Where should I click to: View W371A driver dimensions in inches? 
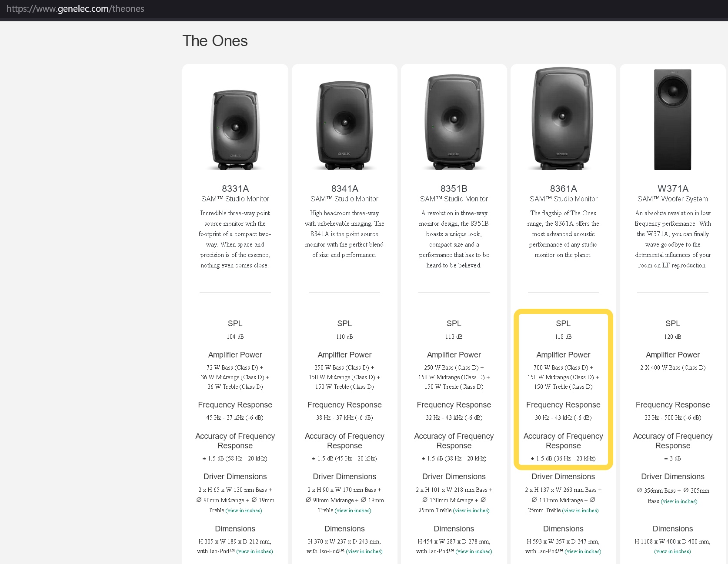[x=679, y=501]
